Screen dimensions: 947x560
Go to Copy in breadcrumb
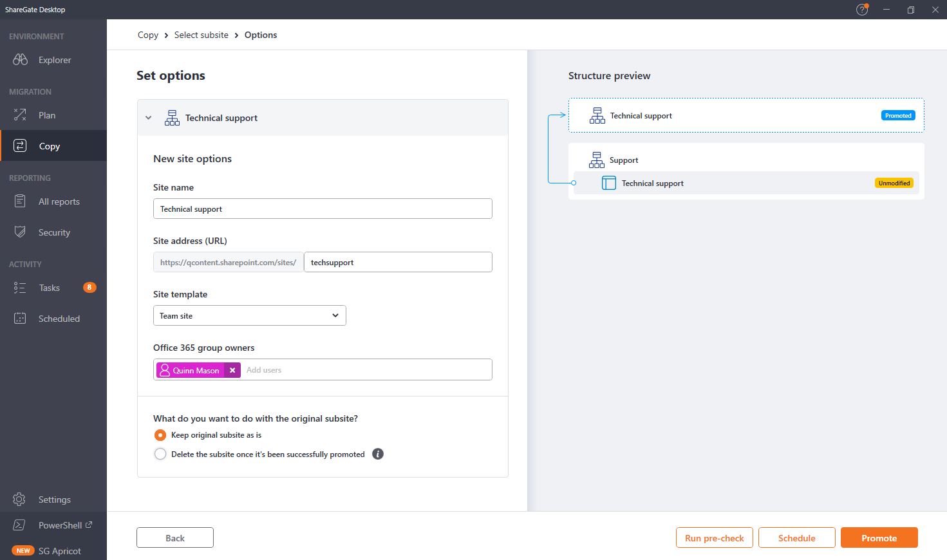point(148,35)
